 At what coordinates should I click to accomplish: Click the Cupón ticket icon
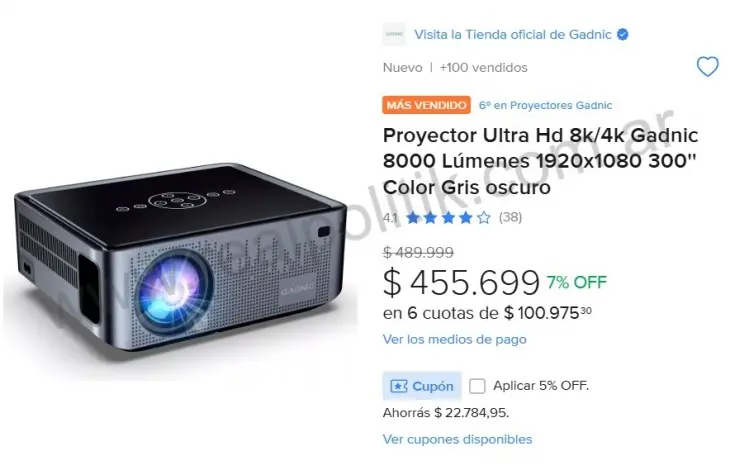(399, 386)
